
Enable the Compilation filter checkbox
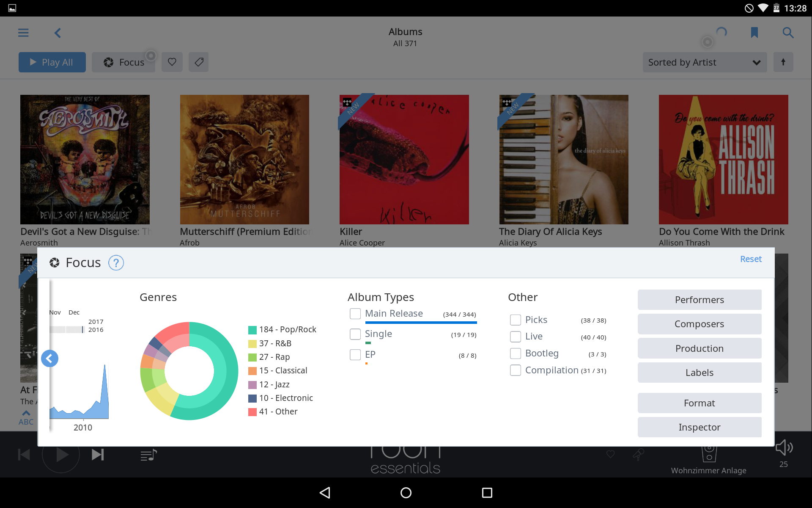(x=516, y=370)
